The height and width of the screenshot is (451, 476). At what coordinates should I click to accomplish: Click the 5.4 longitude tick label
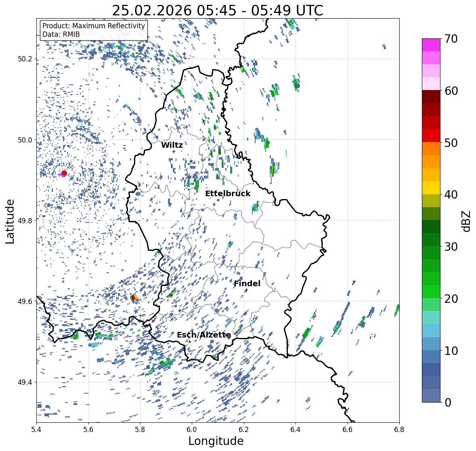[x=36, y=430]
